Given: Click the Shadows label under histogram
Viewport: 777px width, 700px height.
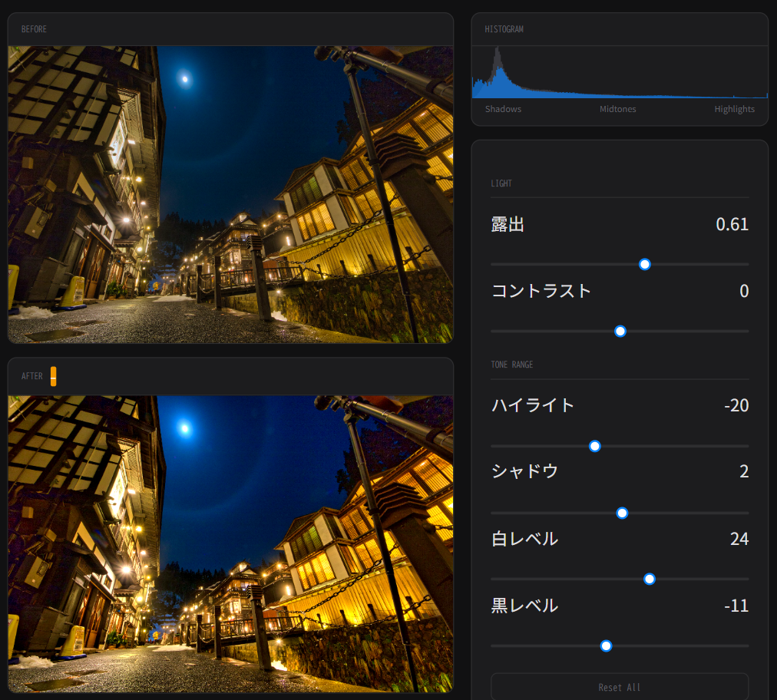Looking at the screenshot, I should pyautogui.click(x=503, y=109).
